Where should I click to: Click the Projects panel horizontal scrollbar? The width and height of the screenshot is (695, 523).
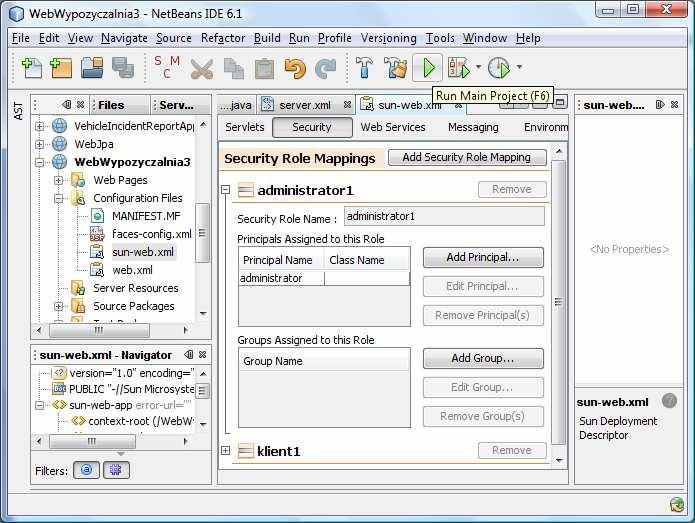[99, 330]
